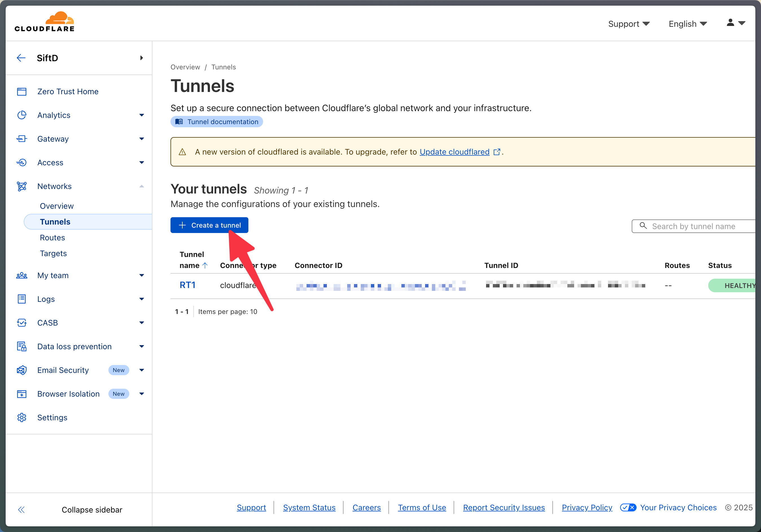Click the Email Security envelope icon
761x532 pixels.
(21, 370)
